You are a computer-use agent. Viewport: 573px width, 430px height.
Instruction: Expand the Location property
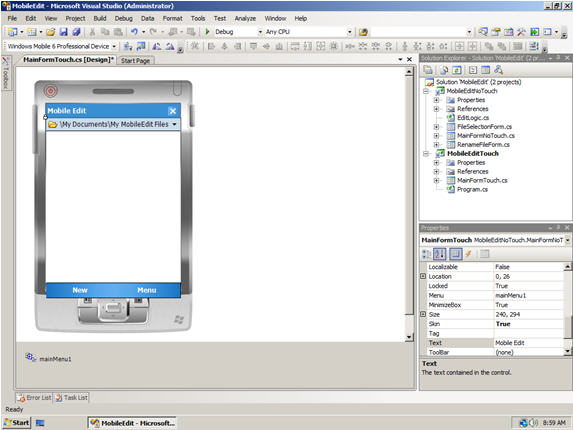(423, 276)
